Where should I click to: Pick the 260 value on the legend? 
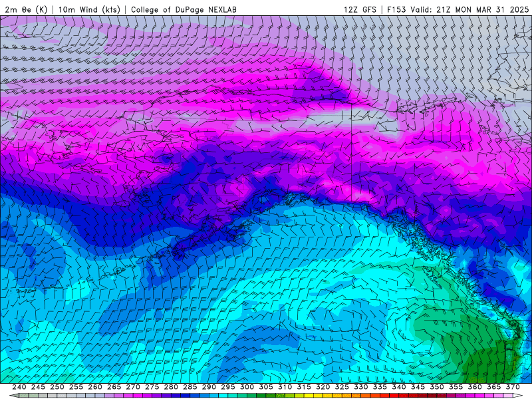(95, 387)
